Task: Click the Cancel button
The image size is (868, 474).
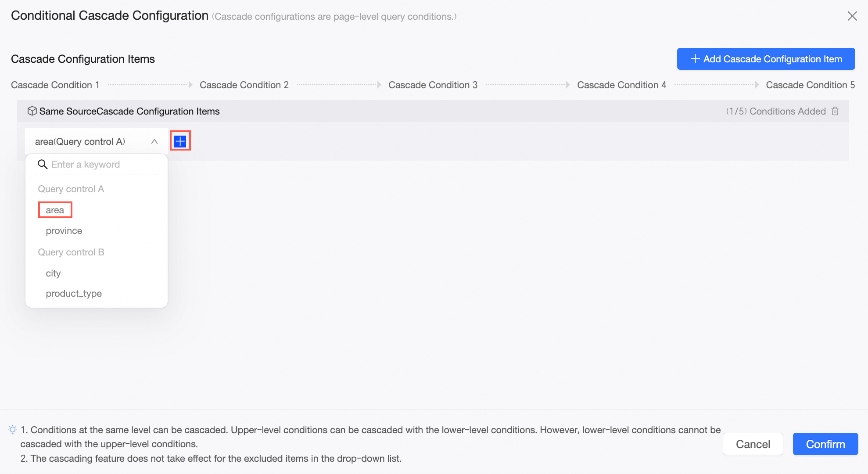Action: click(753, 444)
